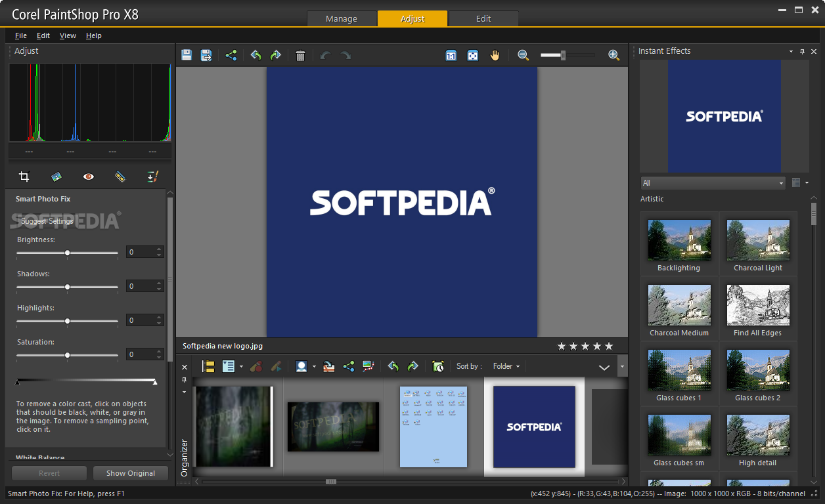Click the Undo arrow in the top toolbar

pos(325,56)
